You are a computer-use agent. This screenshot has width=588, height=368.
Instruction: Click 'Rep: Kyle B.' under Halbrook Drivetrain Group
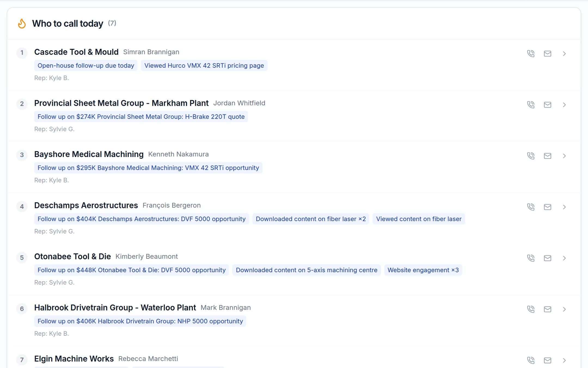(x=51, y=333)
